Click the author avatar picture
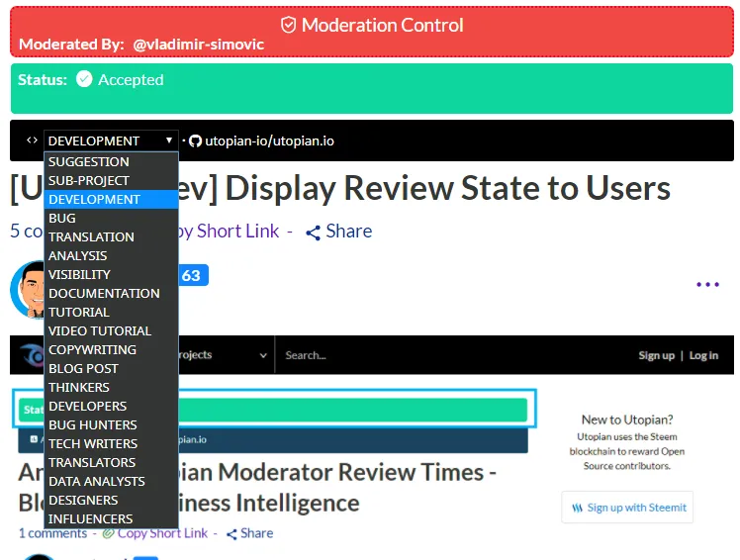This screenshot has height=560, width=740. click(28, 289)
